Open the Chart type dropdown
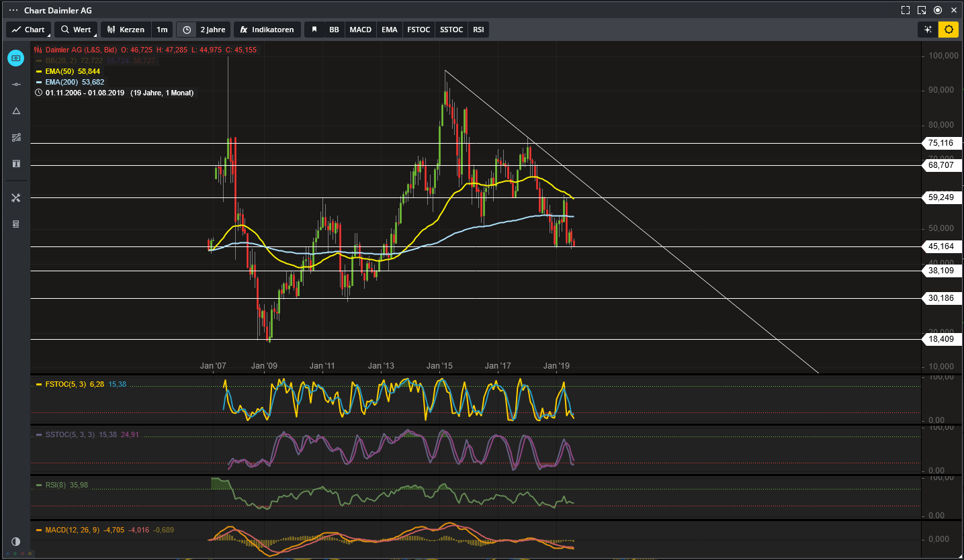Viewport: 964px width, 560px height. (28, 30)
